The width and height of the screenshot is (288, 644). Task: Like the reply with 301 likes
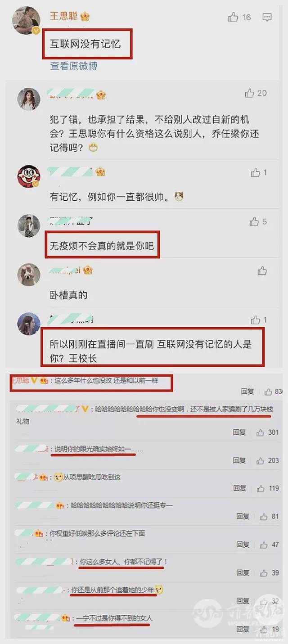pos(260,432)
